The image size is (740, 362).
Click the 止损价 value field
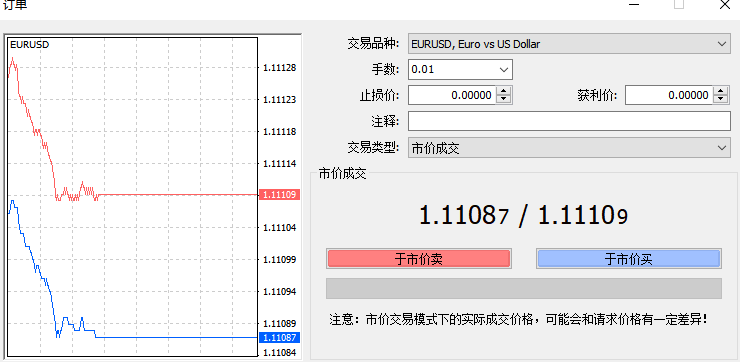pyautogui.click(x=453, y=95)
